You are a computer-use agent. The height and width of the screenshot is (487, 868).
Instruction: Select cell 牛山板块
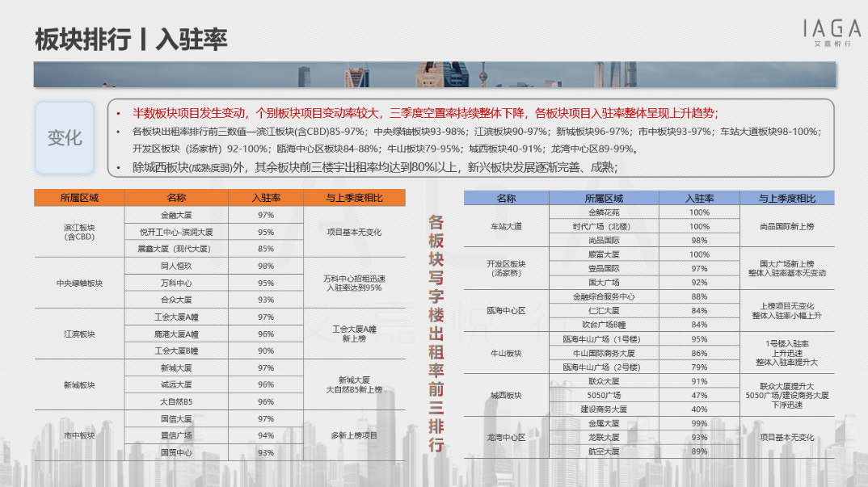506,353
